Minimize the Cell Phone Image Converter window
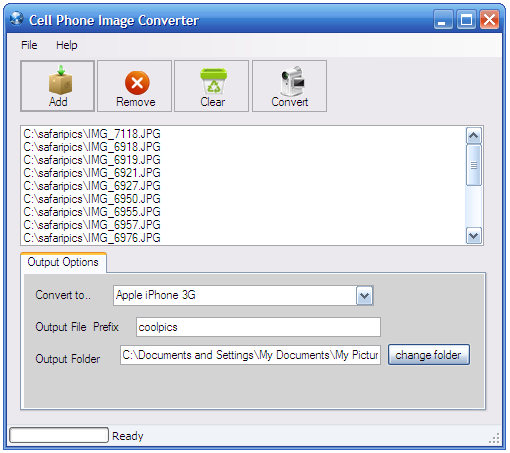Image resolution: width=510 pixels, height=453 pixels. point(443,20)
